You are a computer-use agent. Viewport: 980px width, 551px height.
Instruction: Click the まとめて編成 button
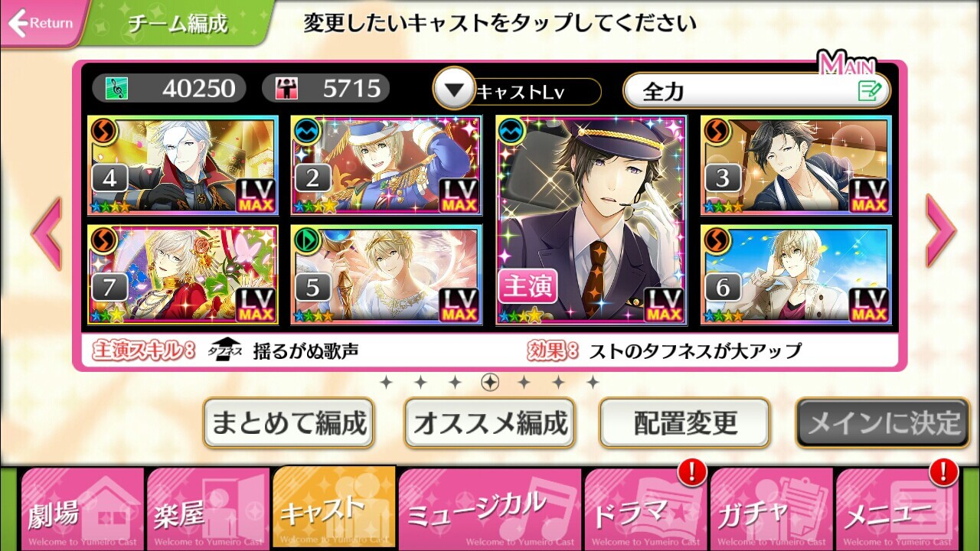(289, 422)
